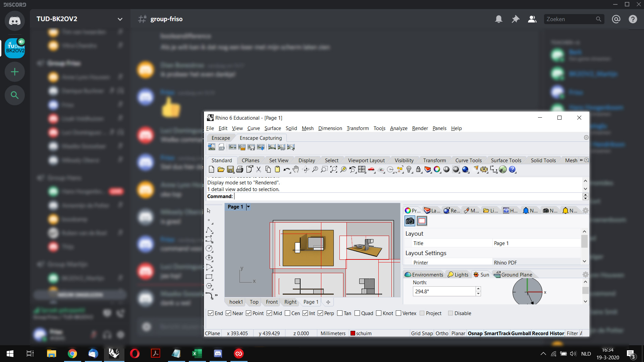Viewport: 644px width, 362px height.
Task: Click the color wheel Object Properties icon
Action: (x=437, y=170)
